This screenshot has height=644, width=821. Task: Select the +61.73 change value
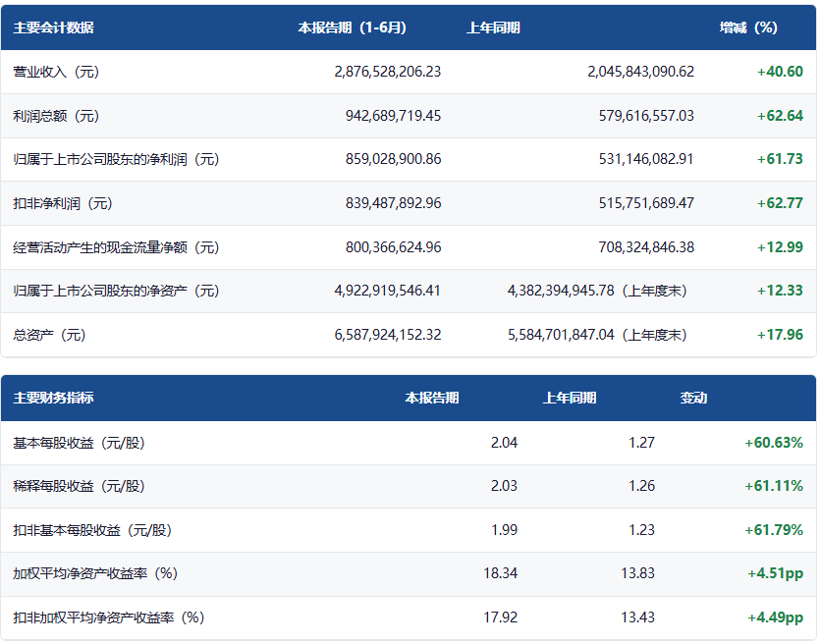[x=780, y=159]
